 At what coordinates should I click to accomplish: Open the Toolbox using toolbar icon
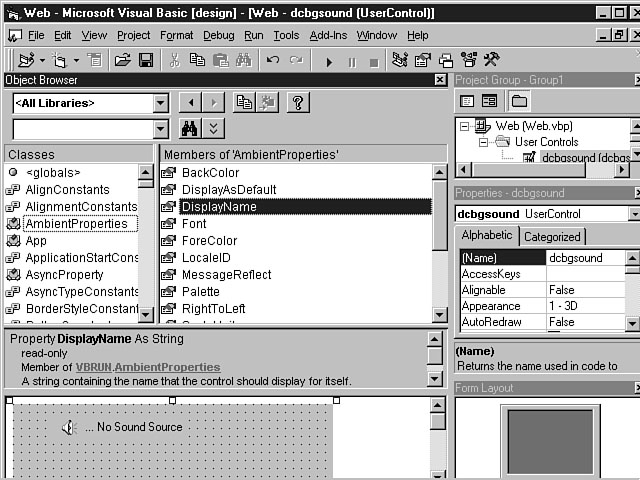click(490, 61)
